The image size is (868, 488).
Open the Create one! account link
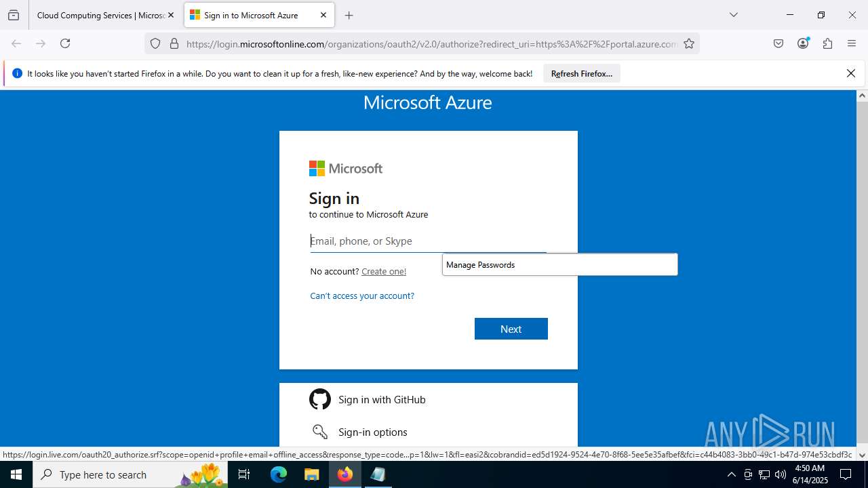click(384, 272)
